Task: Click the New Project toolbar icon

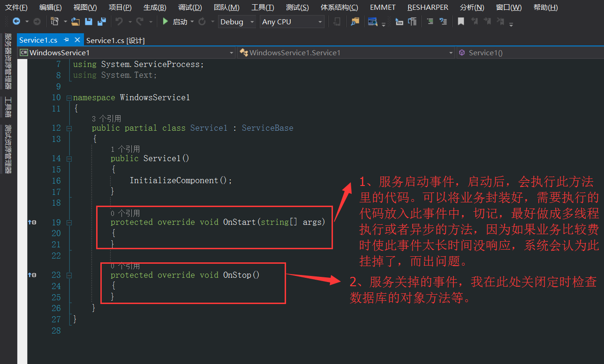Action: pos(54,22)
